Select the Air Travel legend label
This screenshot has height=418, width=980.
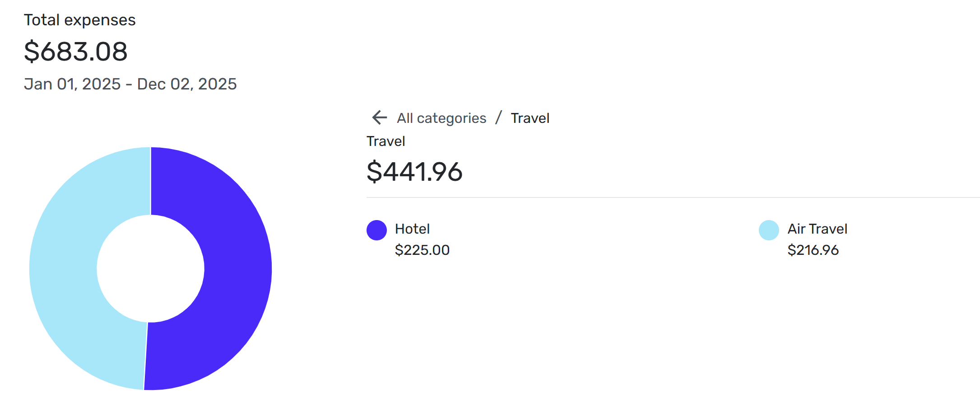[x=817, y=229]
